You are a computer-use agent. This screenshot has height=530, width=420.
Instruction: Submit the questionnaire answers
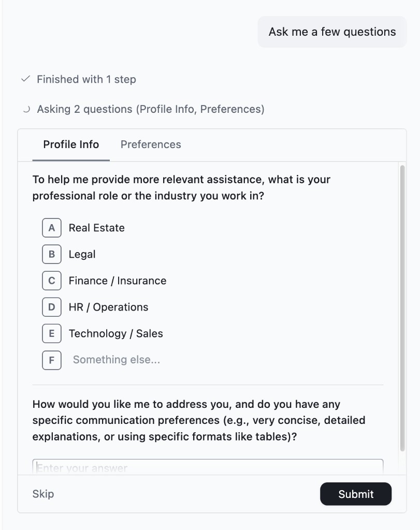[356, 494]
